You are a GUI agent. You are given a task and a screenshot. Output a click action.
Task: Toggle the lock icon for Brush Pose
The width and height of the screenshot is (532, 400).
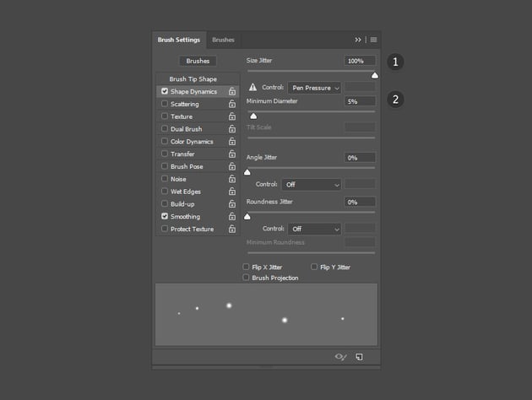(232, 166)
